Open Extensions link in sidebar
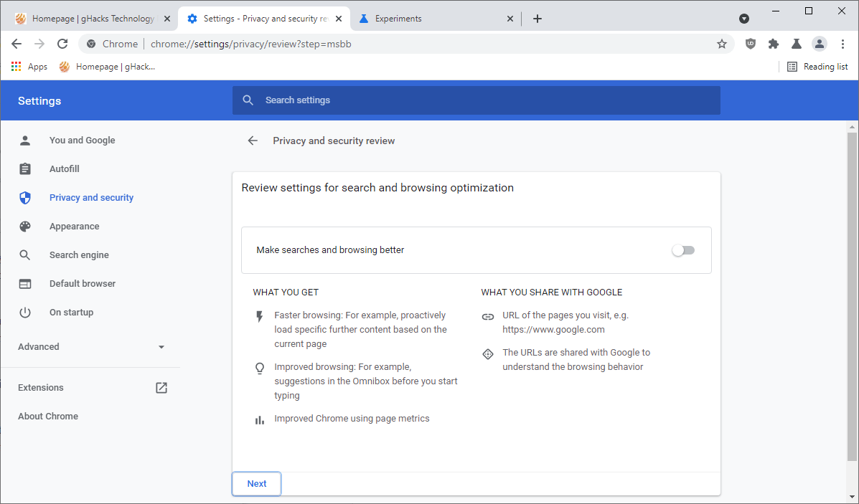 (40, 387)
